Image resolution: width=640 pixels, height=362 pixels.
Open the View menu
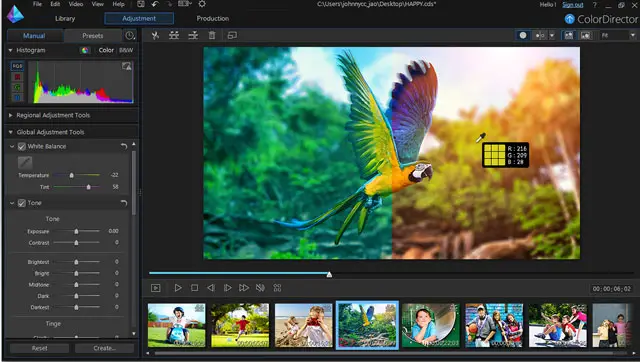tap(98, 4)
